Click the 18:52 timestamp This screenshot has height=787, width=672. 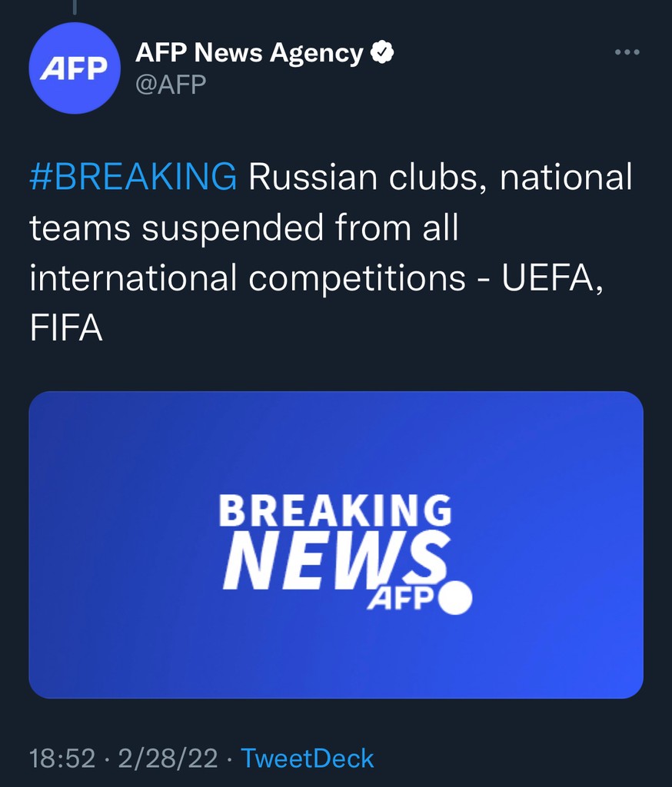(62, 759)
